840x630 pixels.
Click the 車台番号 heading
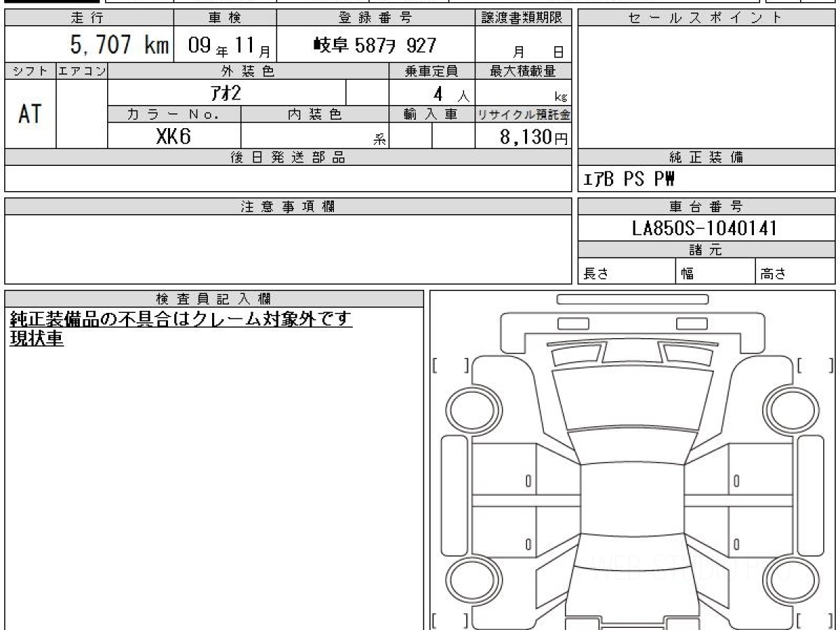pos(706,206)
